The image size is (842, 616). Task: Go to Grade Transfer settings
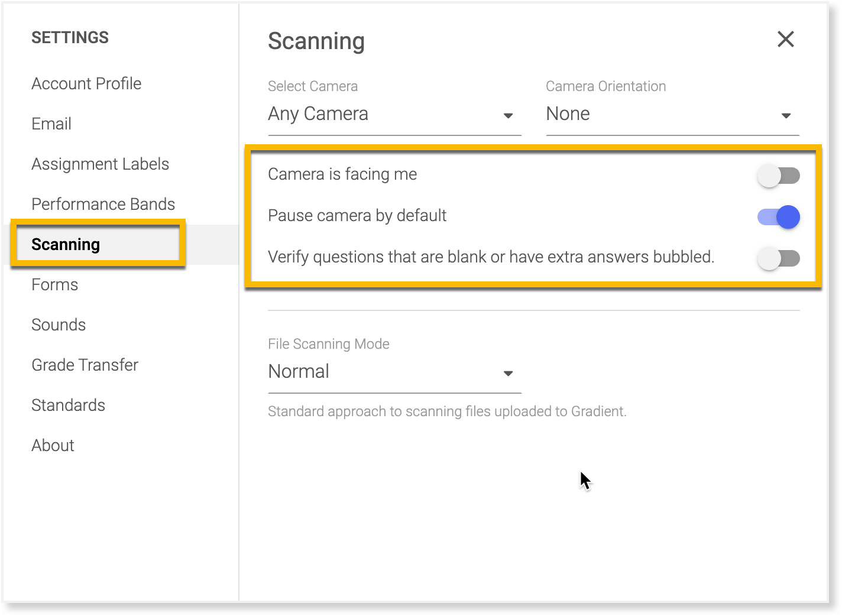click(85, 365)
